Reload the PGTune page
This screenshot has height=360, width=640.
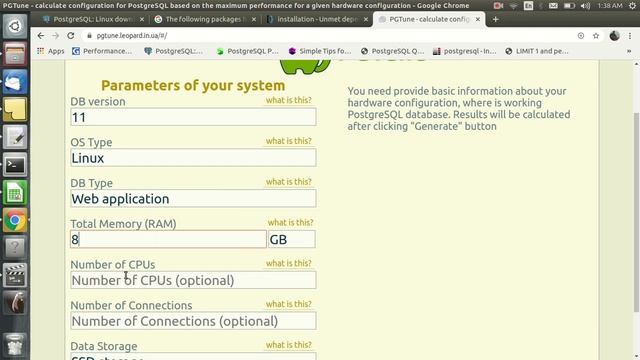71,36
